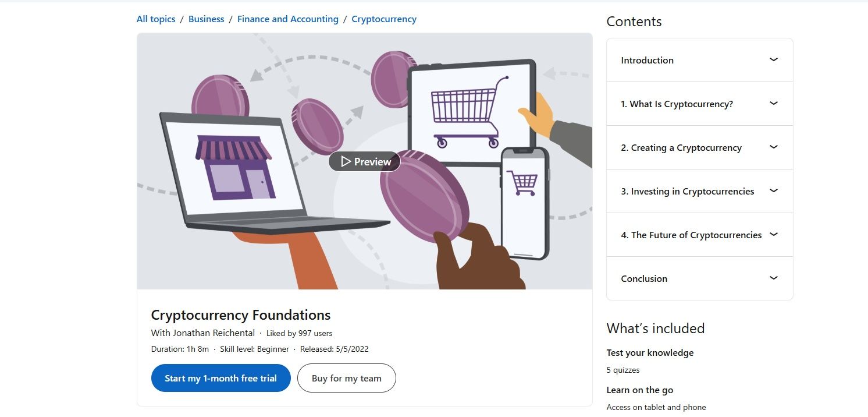Open Finance and Accounting breadcrumb link
This screenshot has width=868, height=417.
287,19
